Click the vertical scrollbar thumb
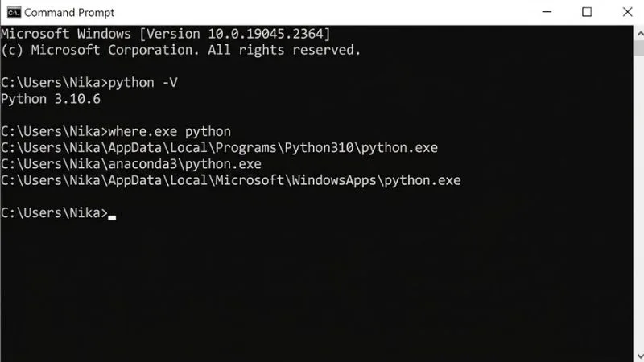 click(639, 48)
